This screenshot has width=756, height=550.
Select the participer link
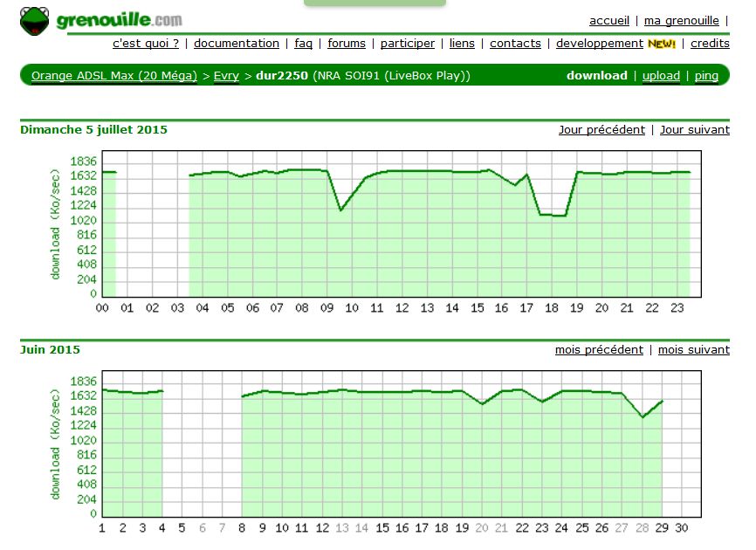pyautogui.click(x=407, y=44)
